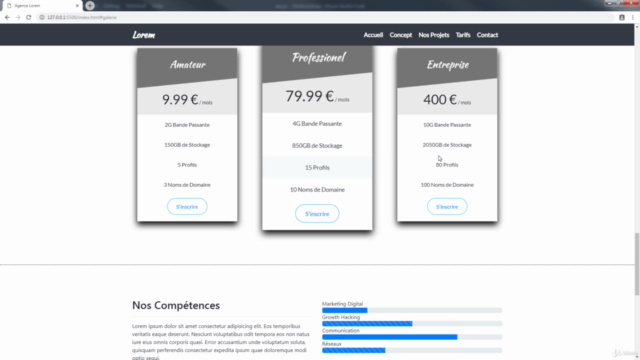640x360 pixels.
Task: Open the browser three-dot menu
Action: pos(633,18)
